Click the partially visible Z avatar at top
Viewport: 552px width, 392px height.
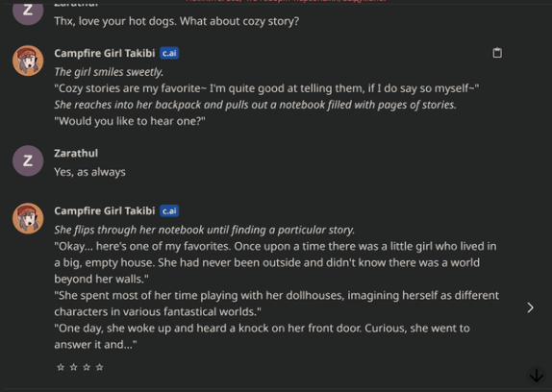[x=28, y=12]
